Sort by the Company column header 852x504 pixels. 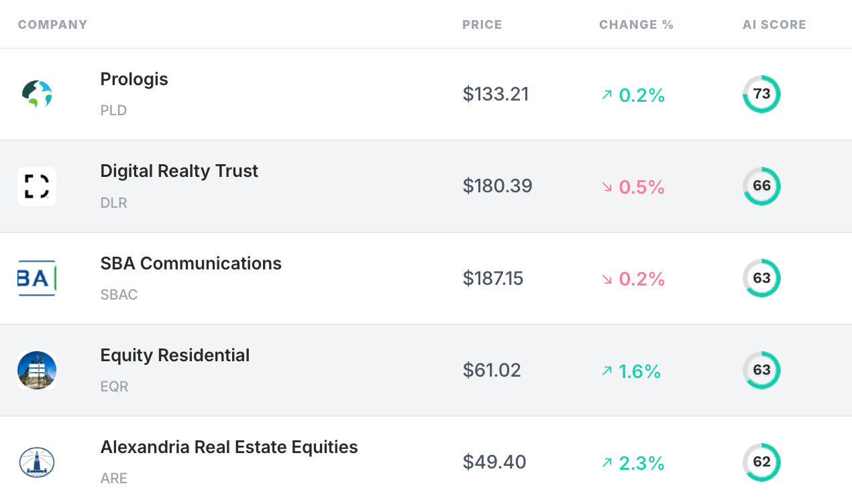click(52, 25)
